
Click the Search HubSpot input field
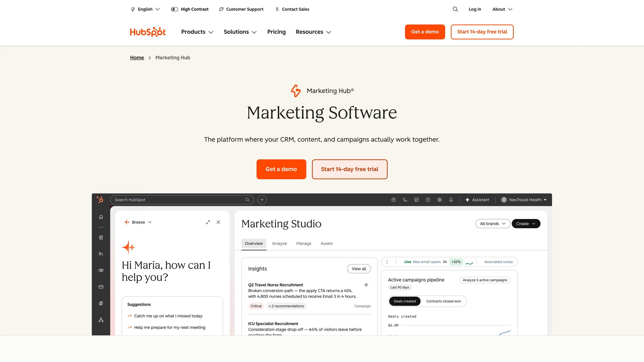point(182,200)
